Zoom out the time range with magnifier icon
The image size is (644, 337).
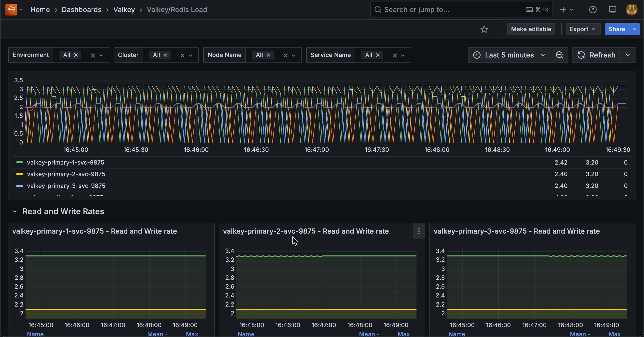pos(560,55)
